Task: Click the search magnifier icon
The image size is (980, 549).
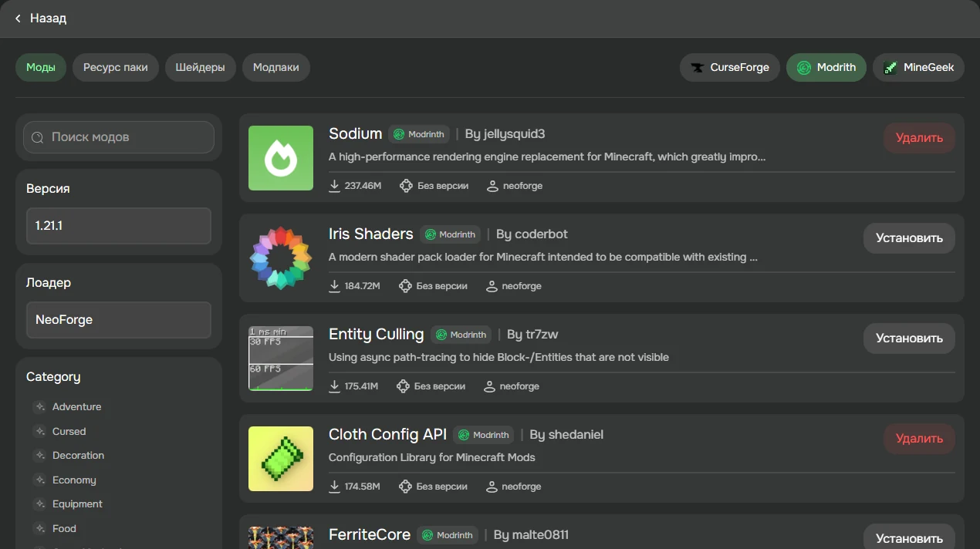Action: [x=38, y=137]
